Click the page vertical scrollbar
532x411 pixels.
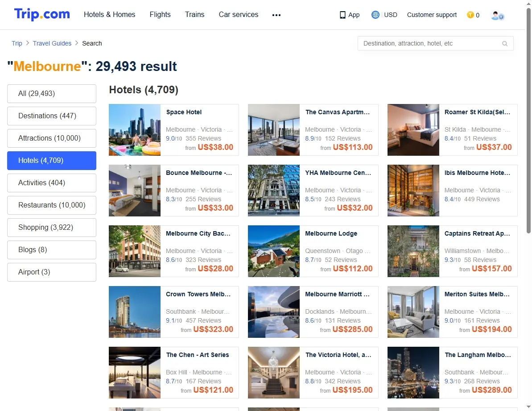point(528,120)
